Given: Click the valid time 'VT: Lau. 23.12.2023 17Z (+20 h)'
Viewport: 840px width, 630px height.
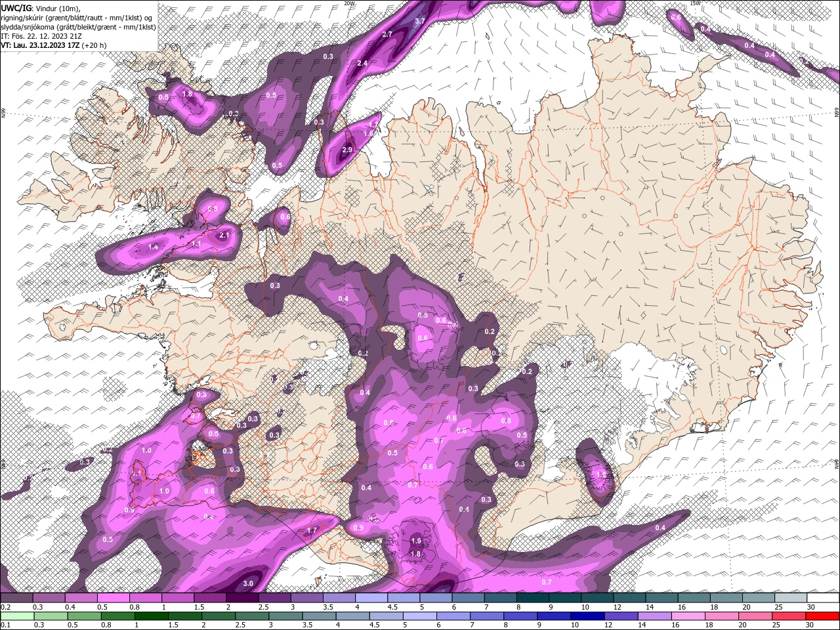Looking at the screenshot, I should pos(54,45).
